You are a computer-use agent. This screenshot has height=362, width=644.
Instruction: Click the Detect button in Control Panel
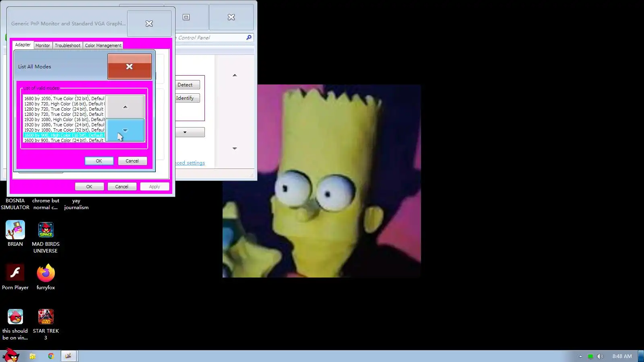point(187,85)
